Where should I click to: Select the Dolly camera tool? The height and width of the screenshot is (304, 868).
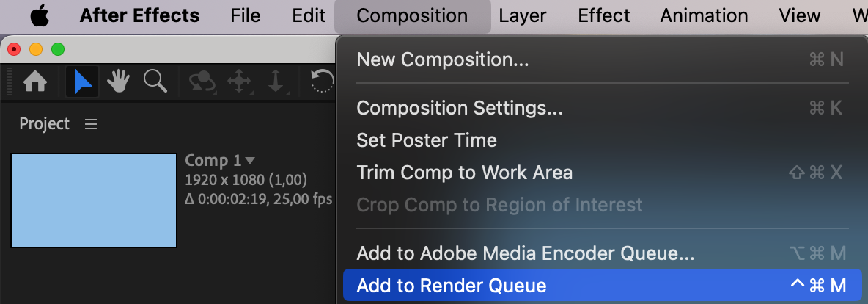pyautogui.click(x=276, y=82)
